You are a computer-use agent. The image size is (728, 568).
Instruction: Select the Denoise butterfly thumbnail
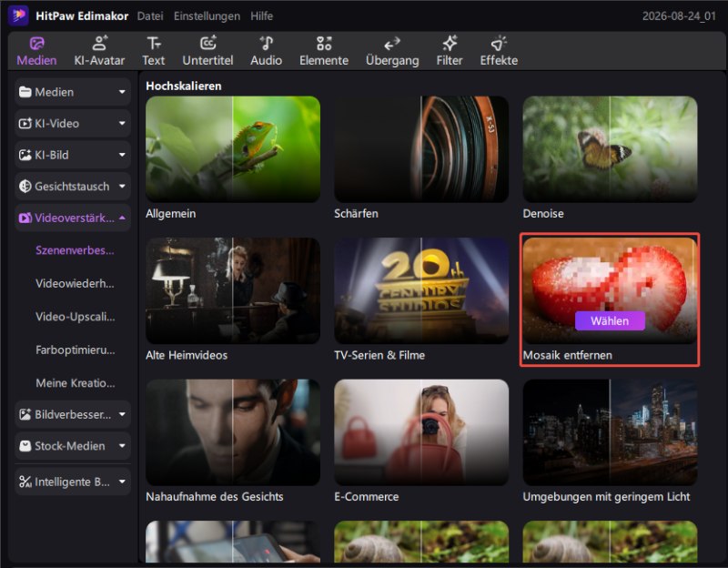pos(610,149)
